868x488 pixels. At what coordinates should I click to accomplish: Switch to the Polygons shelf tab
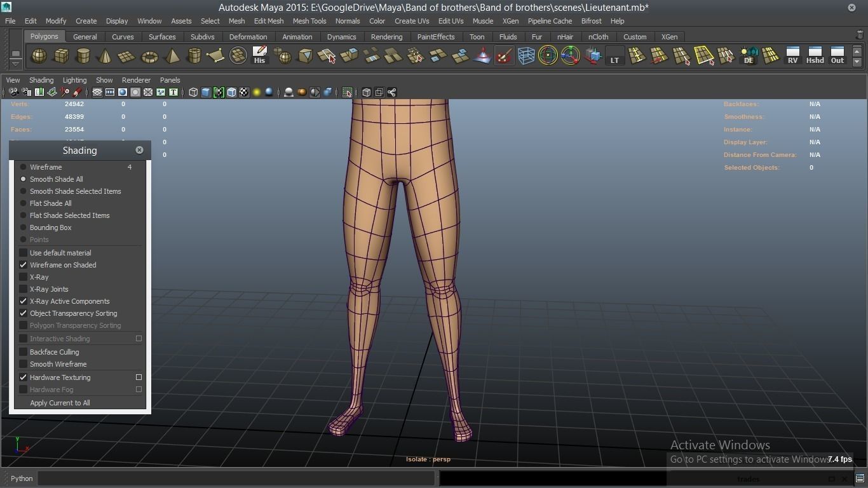click(x=44, y=36)
